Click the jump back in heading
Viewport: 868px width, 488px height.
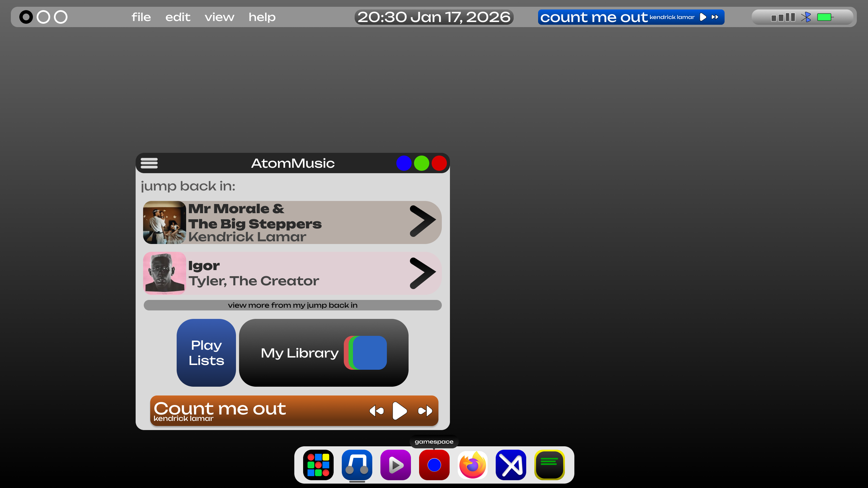point(188,186)
